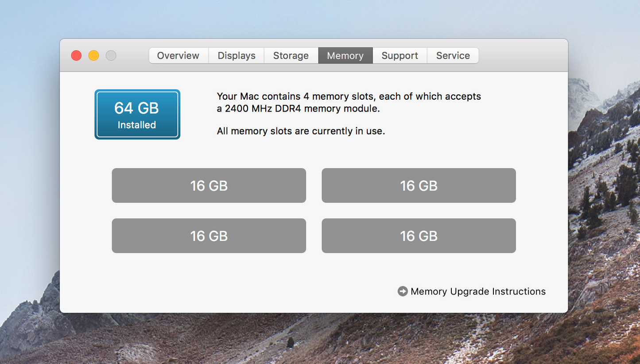
Task: Click the arrow icon beside Memory Upgrade Instructions
Action: point(403,291)
